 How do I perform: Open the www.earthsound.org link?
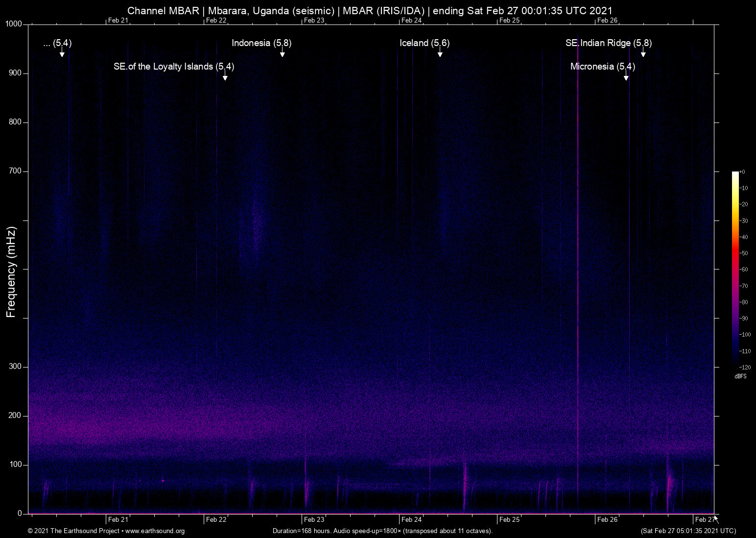(x=155, y=531)
